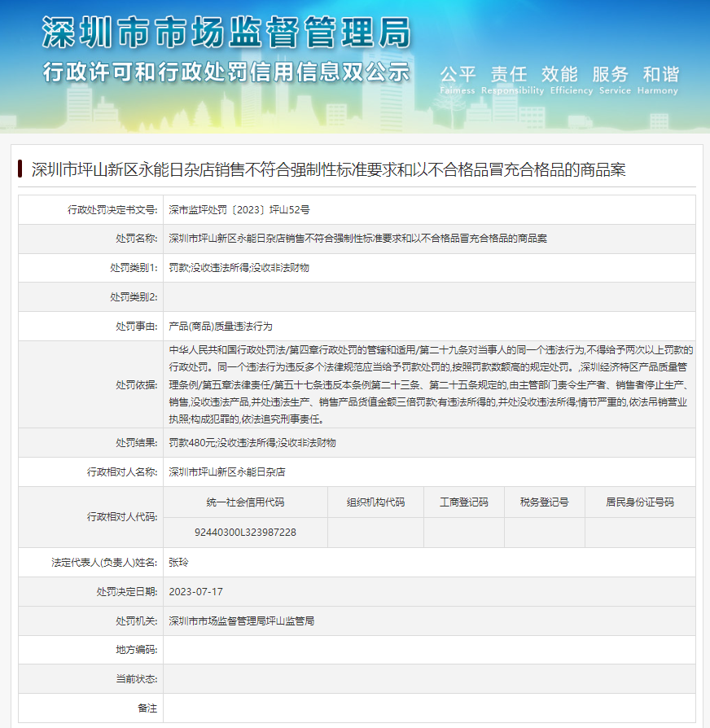The width and height of the screenshot is (710, 728).
Task: Click the 公平 Fairness slogan text
Action: pyautogui.click(x=458, y=80)
